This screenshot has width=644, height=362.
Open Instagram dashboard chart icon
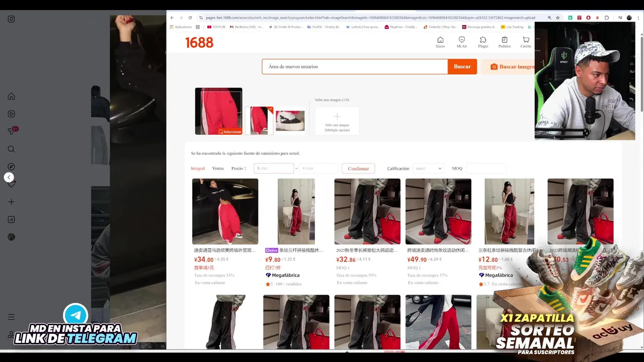click(11, 219)
